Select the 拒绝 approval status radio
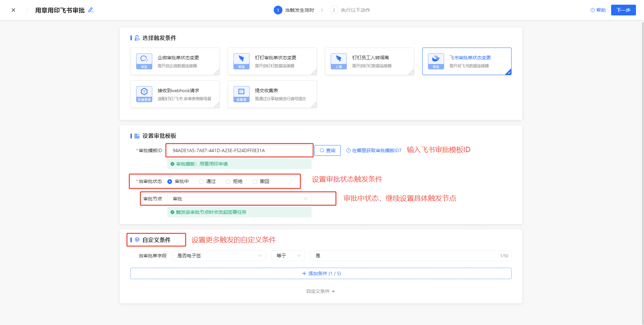Screen dimensions: 644x325 [228, 182]
